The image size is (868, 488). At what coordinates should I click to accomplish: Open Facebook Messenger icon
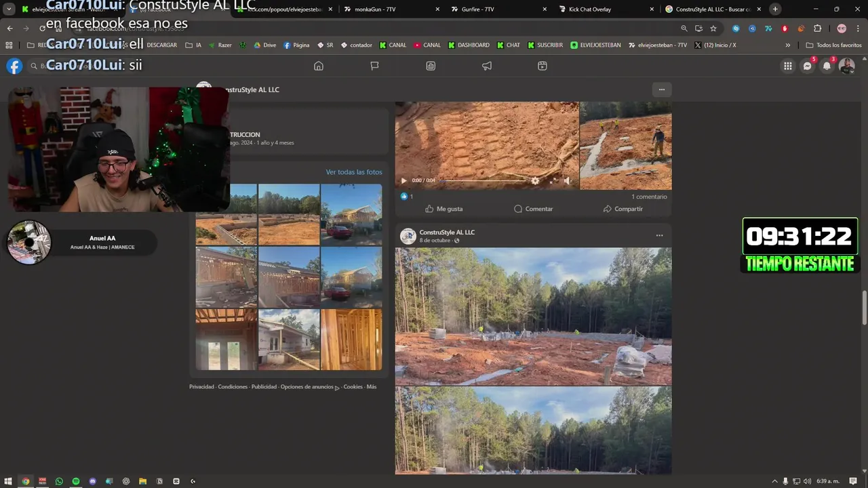807,66
